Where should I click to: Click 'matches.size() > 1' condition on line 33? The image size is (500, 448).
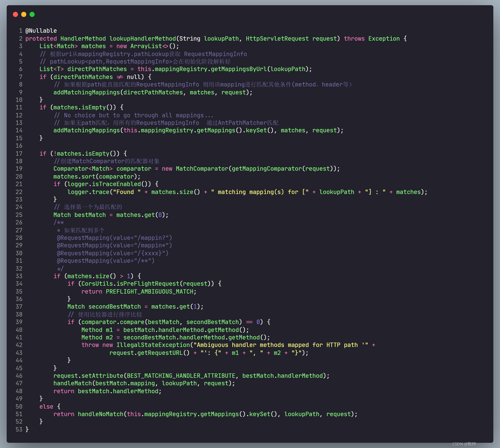99,276
